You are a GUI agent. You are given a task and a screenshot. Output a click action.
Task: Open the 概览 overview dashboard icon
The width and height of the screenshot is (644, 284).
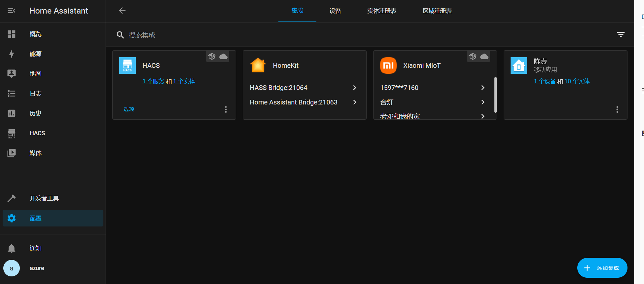pos(12,34)
